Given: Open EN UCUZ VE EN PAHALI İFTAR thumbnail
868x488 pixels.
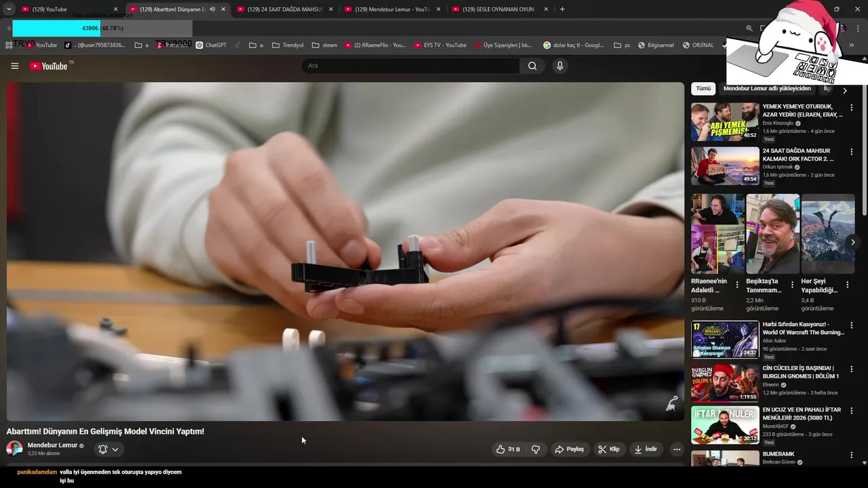Looking at the screenshot, I should [x=725, y=425].
